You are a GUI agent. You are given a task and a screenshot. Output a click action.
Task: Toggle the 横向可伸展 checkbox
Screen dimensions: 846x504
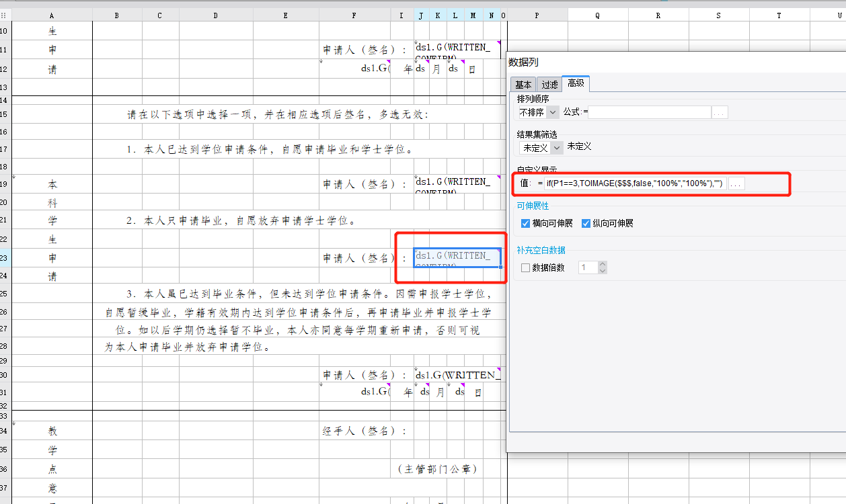click(526, 223)
